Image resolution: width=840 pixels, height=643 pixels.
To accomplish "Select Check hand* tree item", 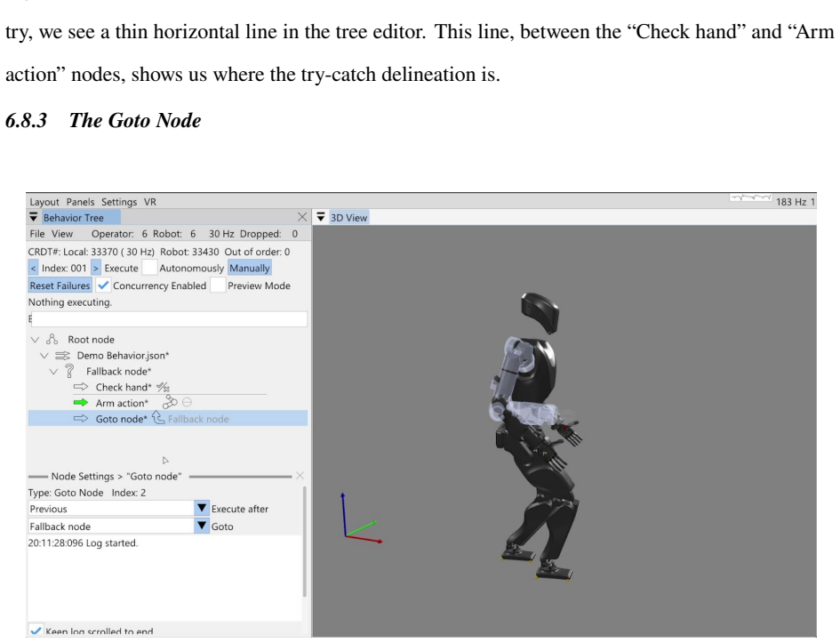I will pos(124,387).
